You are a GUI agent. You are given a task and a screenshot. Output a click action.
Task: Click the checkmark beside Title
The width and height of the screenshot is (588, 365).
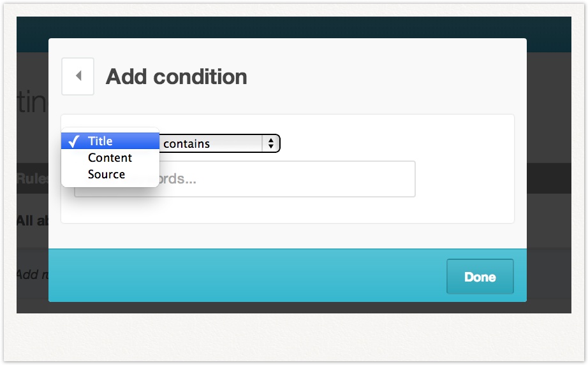pos(73,141)
